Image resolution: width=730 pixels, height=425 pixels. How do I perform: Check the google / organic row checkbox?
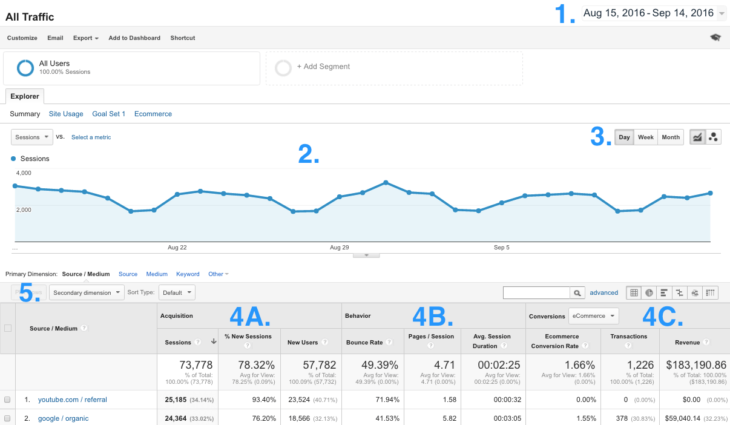point(7,418)
